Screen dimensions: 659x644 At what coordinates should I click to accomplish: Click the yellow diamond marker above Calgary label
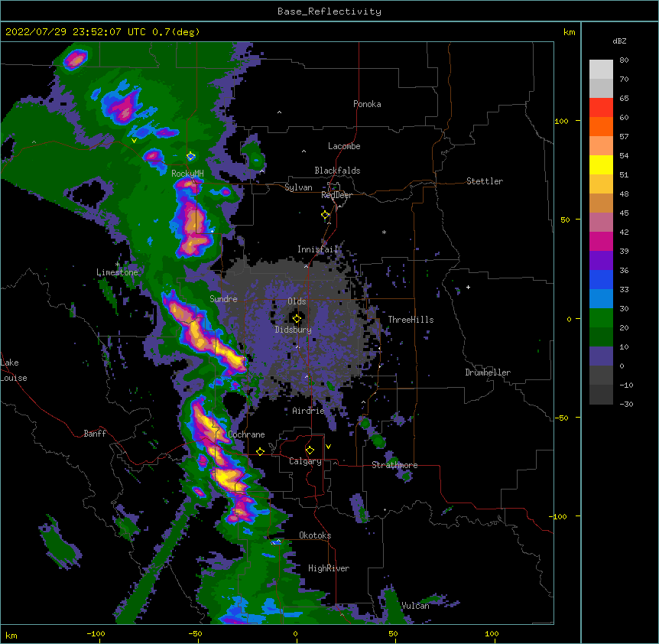coord(310,450)
